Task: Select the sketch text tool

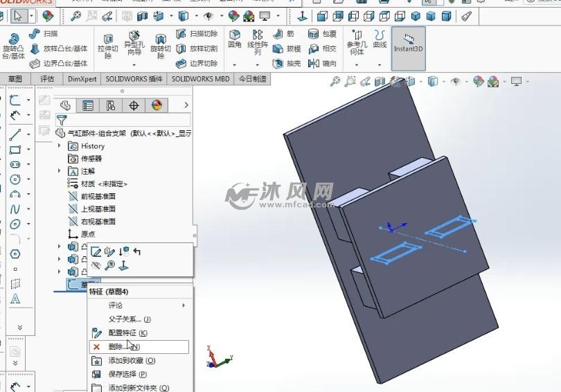Action: 15,299
